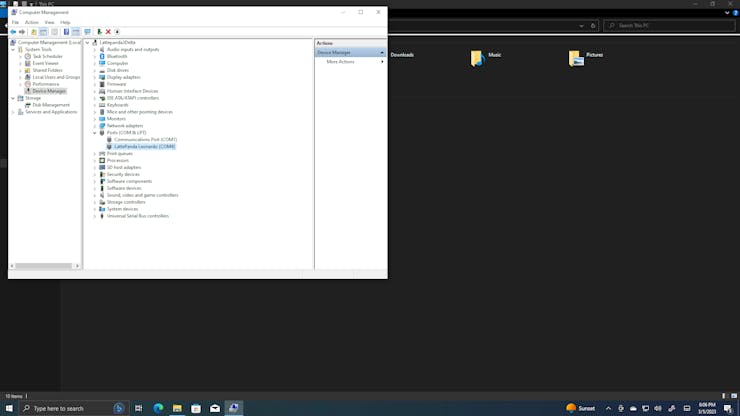
Task: Open Microsoft Edge from the taskbar
Action: 158,408
